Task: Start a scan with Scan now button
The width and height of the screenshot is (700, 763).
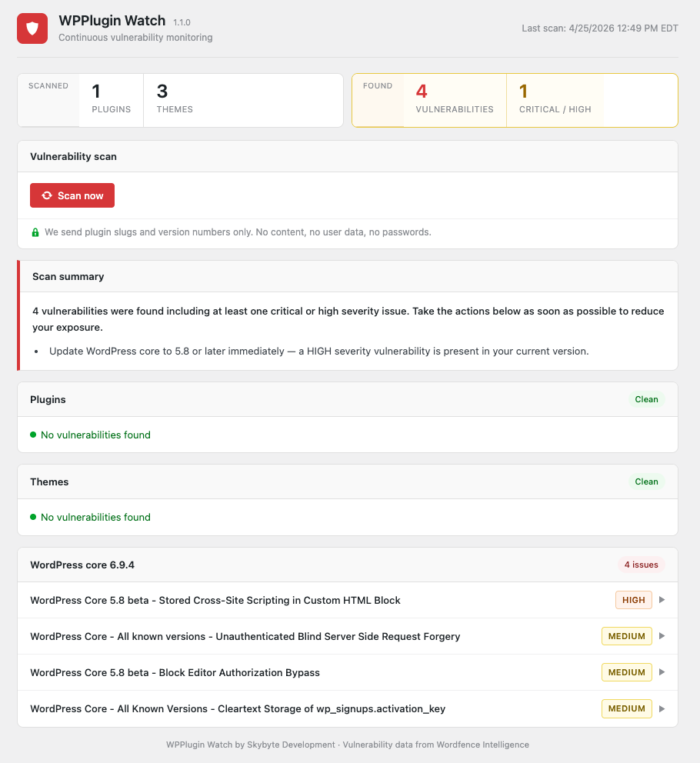Action: [x=72, y=195]
